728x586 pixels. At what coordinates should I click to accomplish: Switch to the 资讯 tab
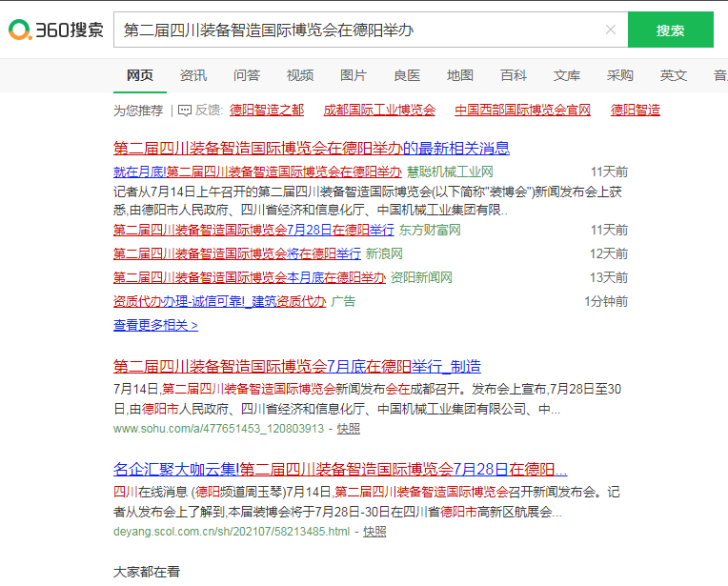pyautogui.click(x=193, y=75)
